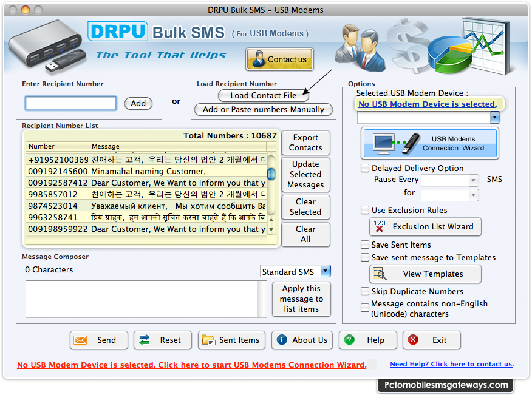
Task: Check Message contains non-English Unicode characters
Action: point(365,308)
